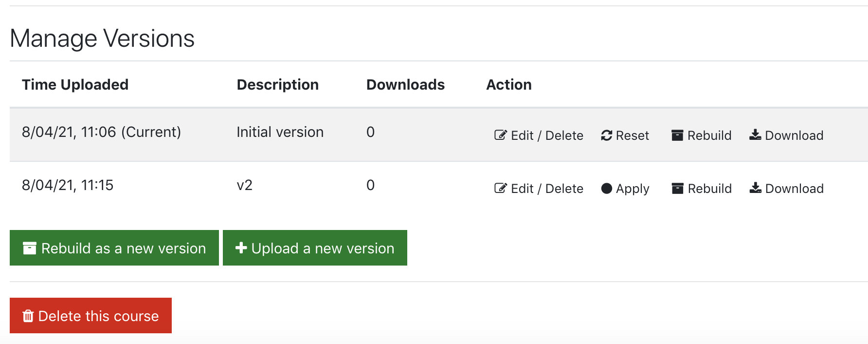Click the Download icon for v2
This screenshot has height=344, width=868.
point(755,189)
